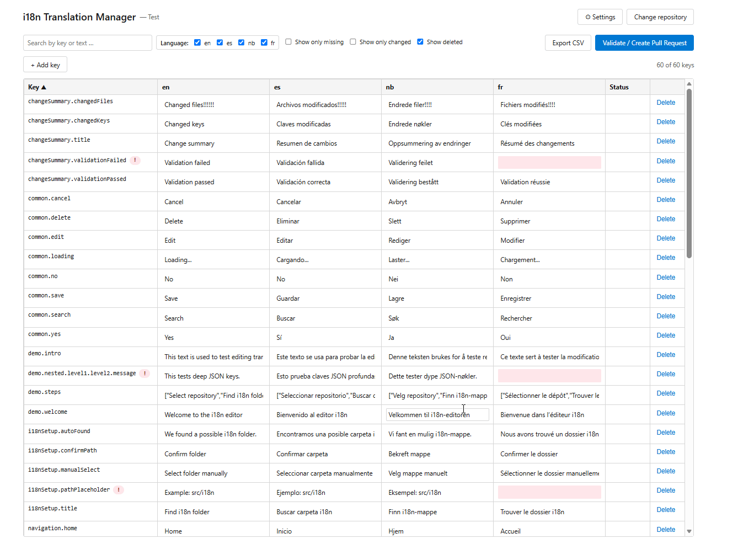Click the 'Sí' es cell for common.yes
Screen dimensions: 738x560
point(325,337)
